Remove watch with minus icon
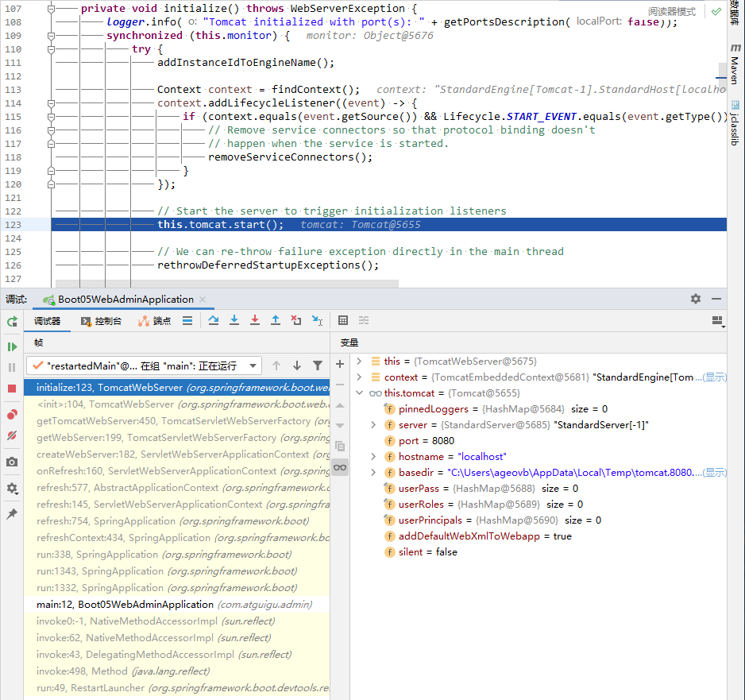Viewport: 745px width, 700px height. (340, 385)
